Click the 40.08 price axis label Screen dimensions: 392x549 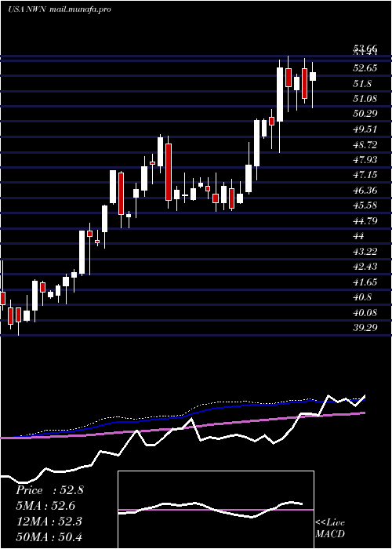pos(365,312)
